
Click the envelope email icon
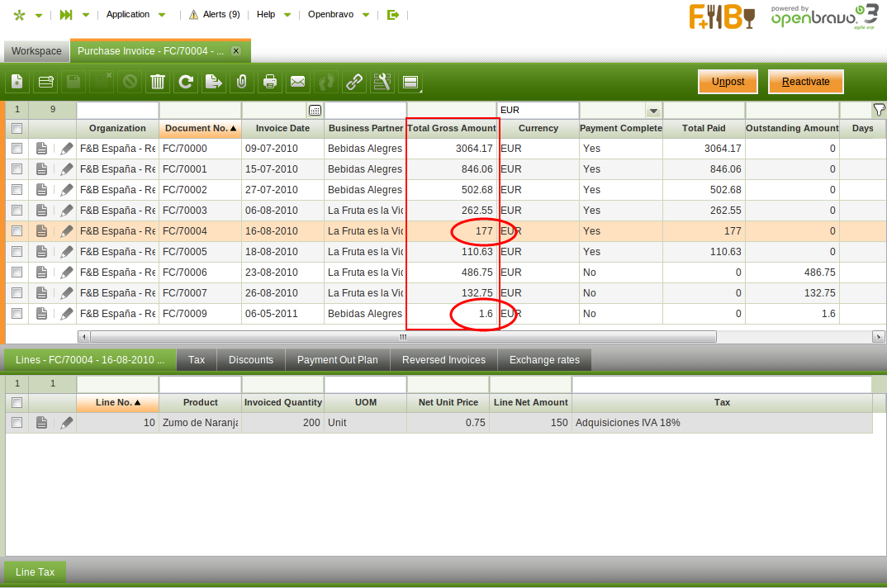(x=297, y=82)
